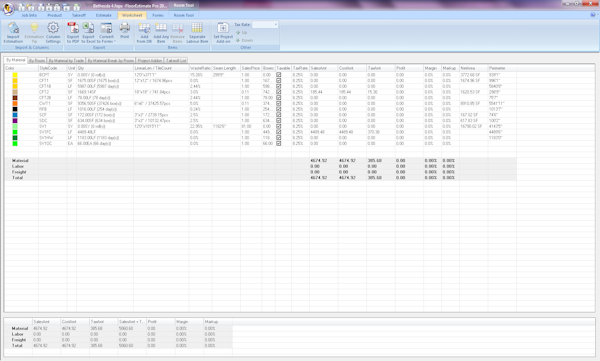Toggle Taxable checkbox for RFB row

coord(279,109)
